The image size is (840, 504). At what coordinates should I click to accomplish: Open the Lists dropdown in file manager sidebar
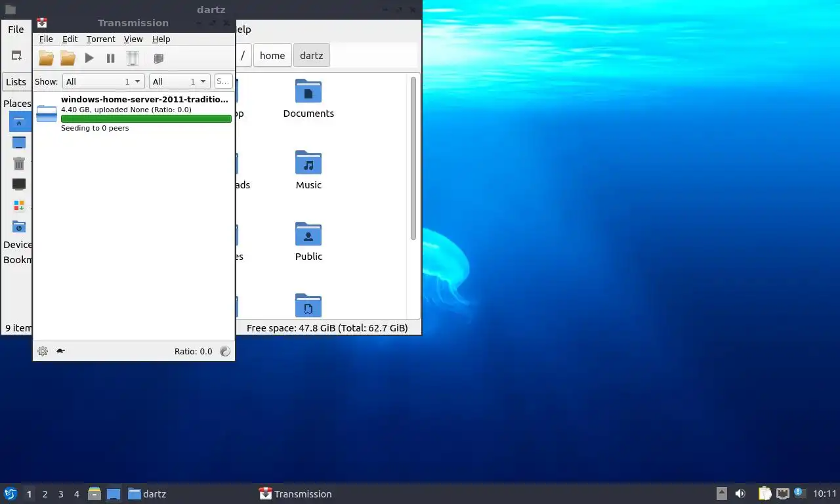pyautogui.click(x=16, y=82)
